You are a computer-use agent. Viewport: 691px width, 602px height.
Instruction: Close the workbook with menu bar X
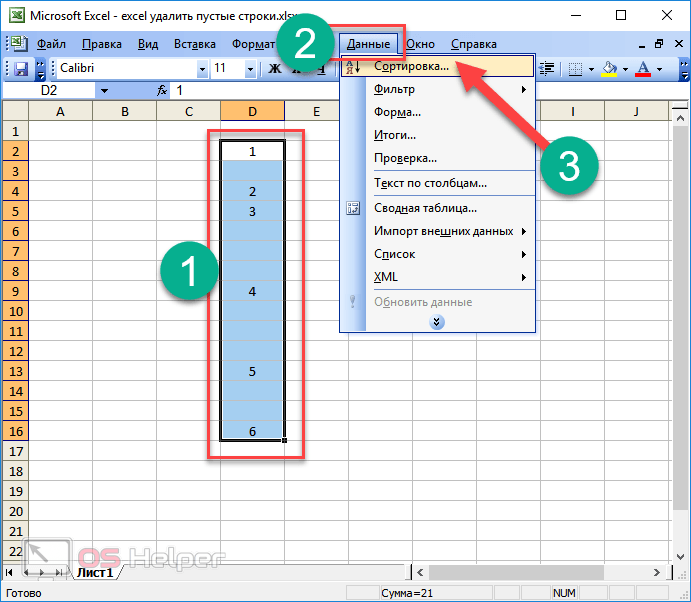[679, 44]
